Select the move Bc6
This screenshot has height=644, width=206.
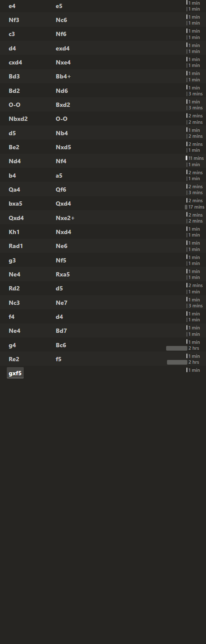(61, 345)
